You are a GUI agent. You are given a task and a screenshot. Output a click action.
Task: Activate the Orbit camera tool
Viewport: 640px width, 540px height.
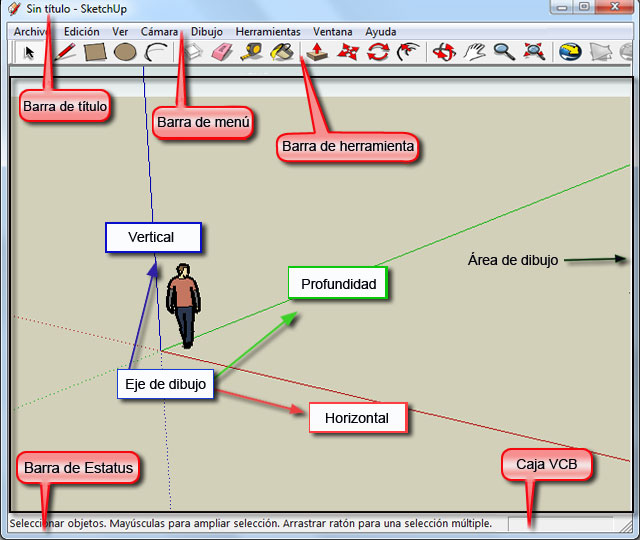[444, 52]
